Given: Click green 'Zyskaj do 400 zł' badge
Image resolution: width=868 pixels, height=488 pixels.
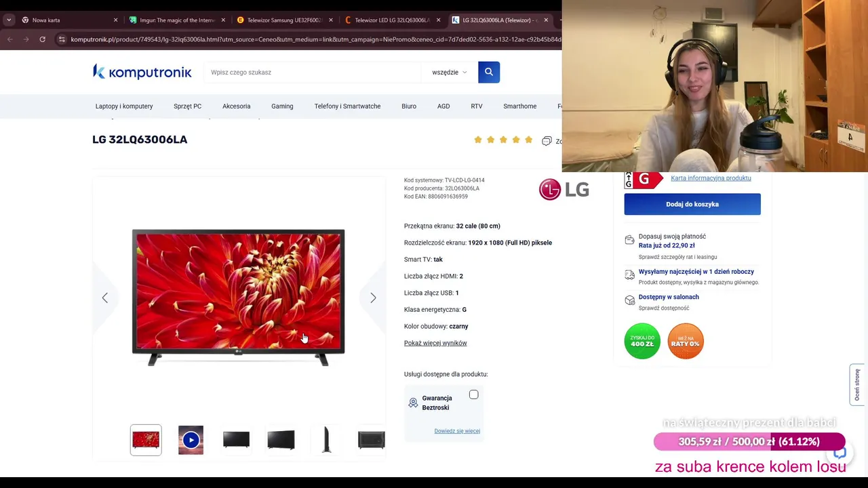Looking at the screenshot, I should pos(642,341).
